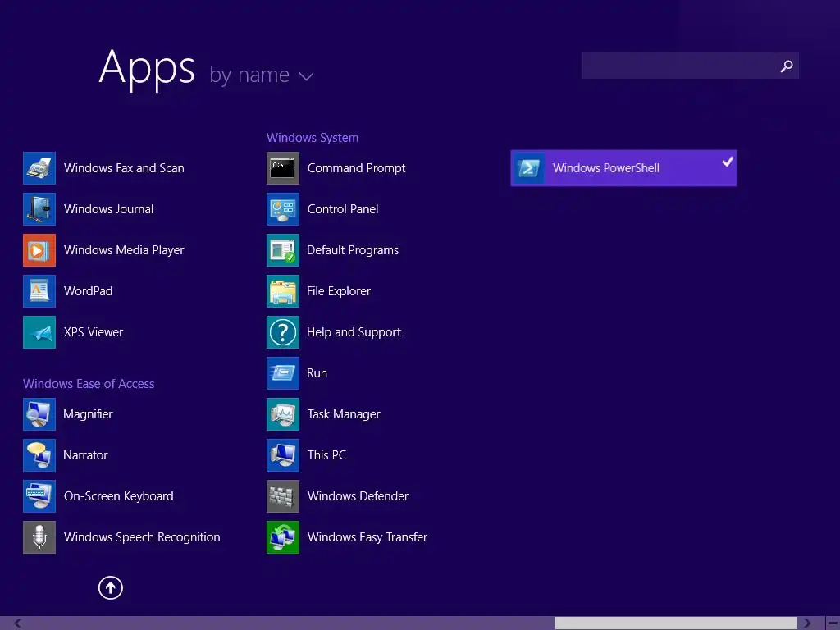
Task: Open Windows Speech Recognition microphone icon
Action: tap(39, 537)
